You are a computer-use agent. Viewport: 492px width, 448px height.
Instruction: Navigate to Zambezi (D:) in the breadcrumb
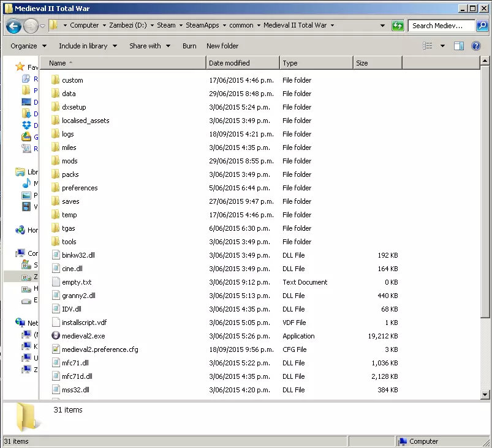click(x=127, y=25)
